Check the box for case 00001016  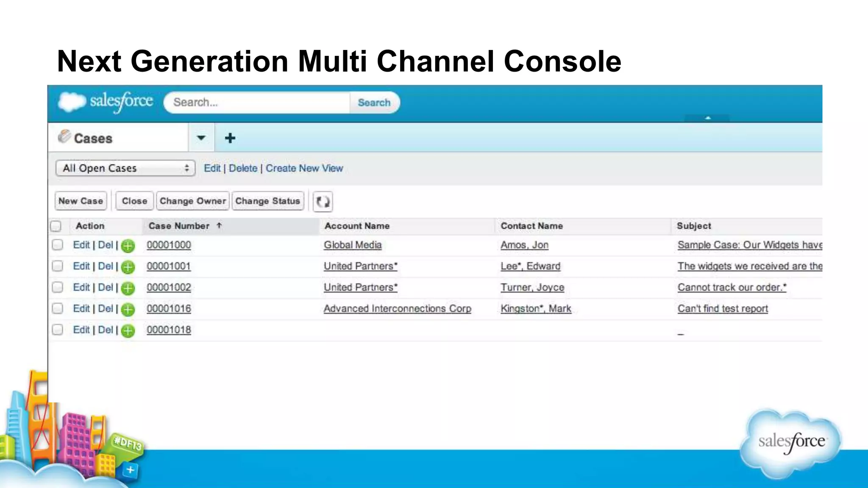(x=57, y=308)
